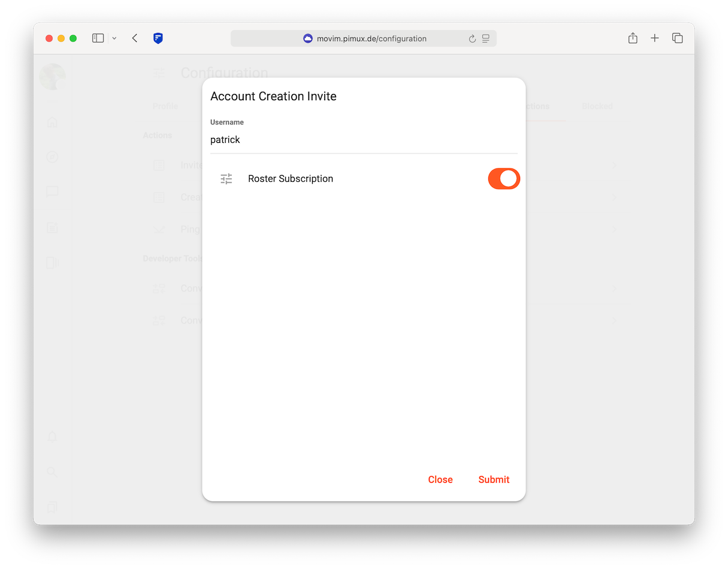Disable the Roster Subscription toggle

pos(504,179)
